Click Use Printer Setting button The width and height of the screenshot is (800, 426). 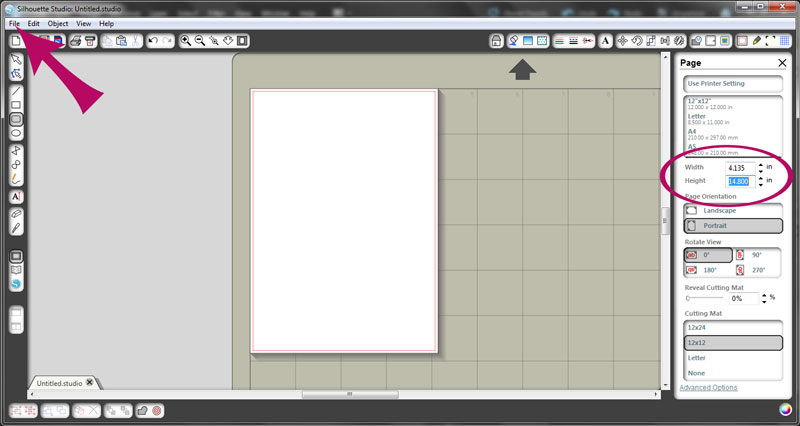(x=733, y=84)
